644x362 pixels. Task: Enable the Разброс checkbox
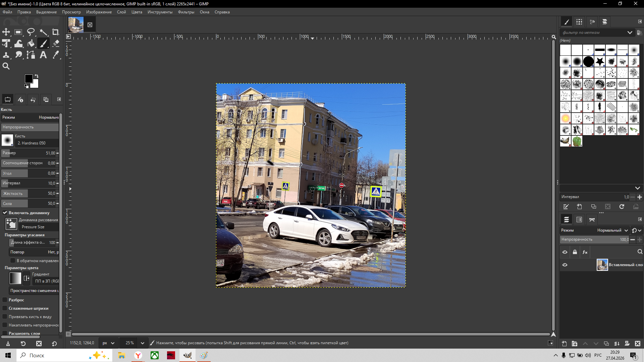tap(5, 300)
